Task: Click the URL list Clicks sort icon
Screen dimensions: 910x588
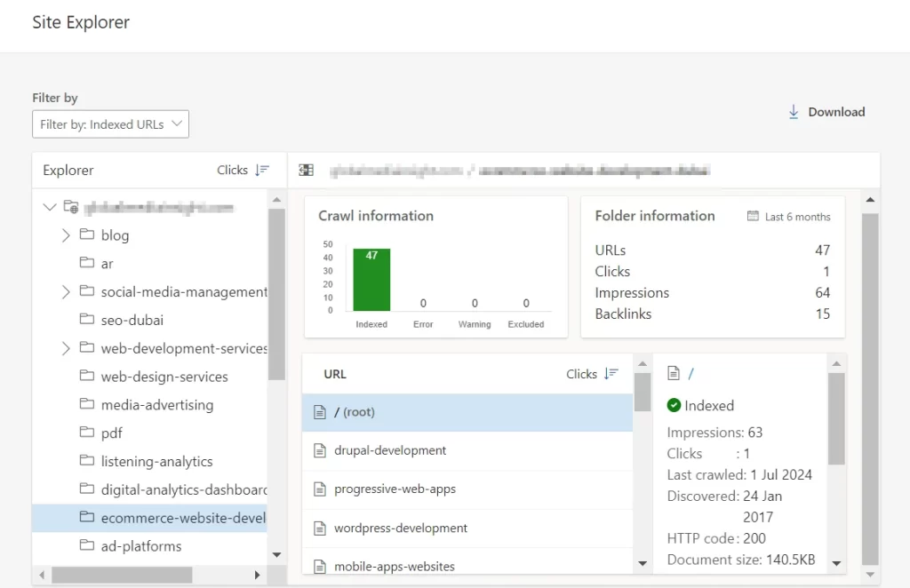Action: coord(611,374)
